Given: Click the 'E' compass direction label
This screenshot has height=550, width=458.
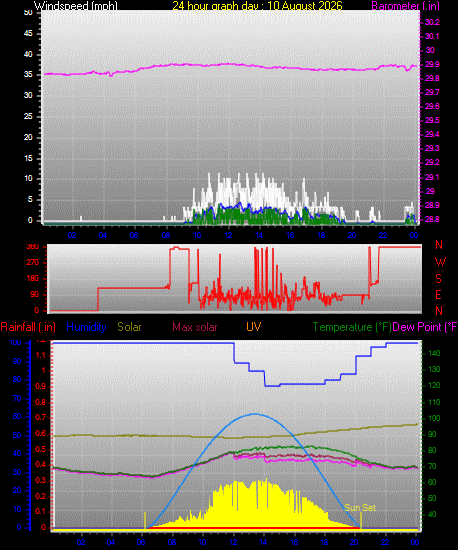Looking at the screenshot, I should [x=438, y=295].
